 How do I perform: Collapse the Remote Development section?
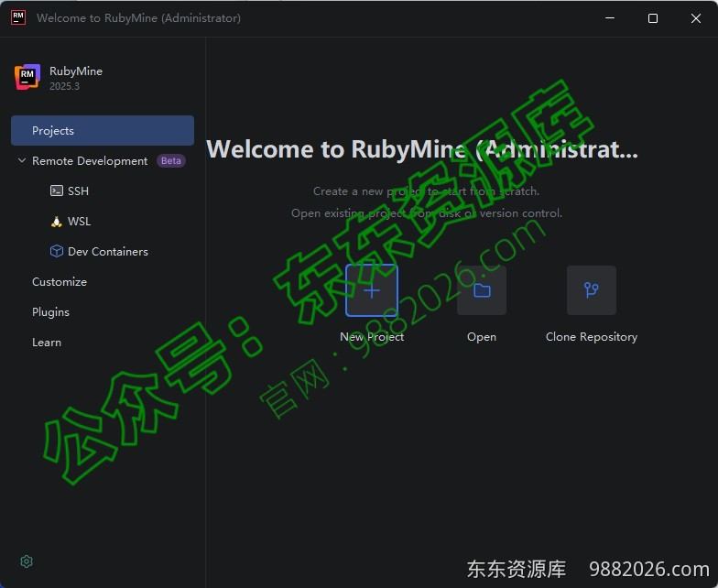[22, 161]
